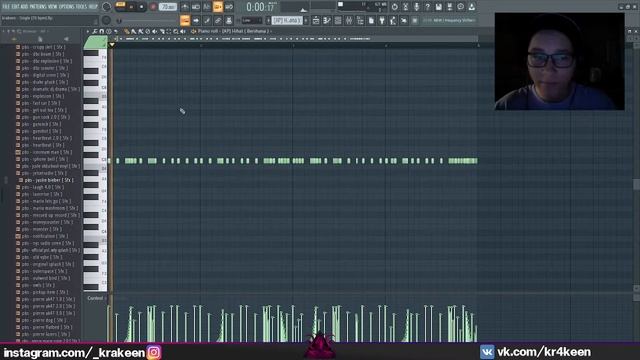Select the Paint brush tool in piano roll
640x360 pixels.
coord(133,31)
